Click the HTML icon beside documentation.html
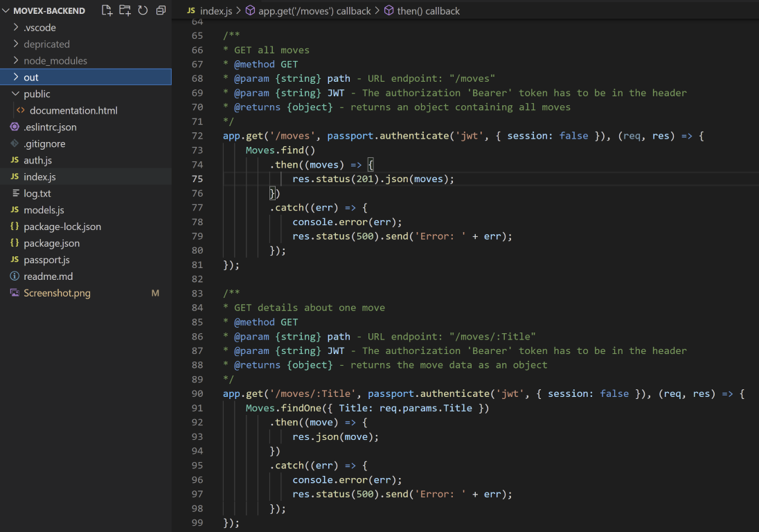759x532 pixels. tap(20, 110)
